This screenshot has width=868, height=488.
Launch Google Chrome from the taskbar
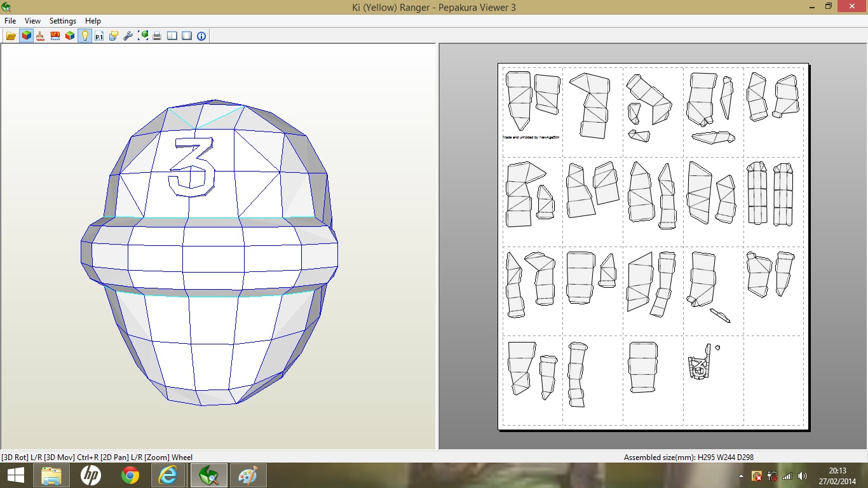(x=130, y=475)
